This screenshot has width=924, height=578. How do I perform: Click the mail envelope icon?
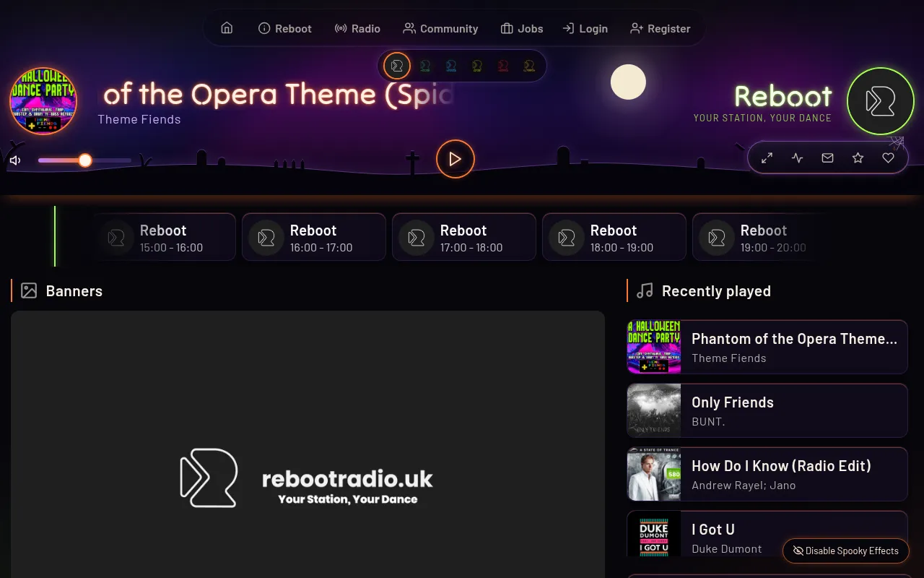coord(828,158)
